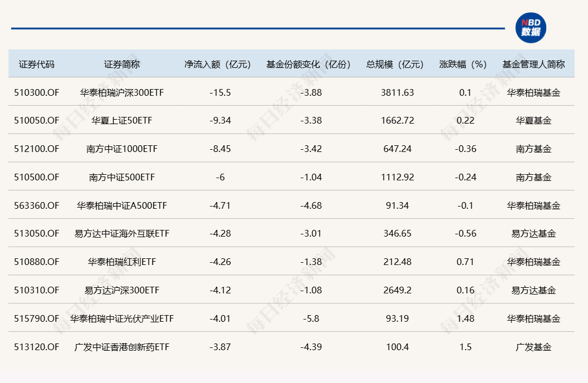
Task: Click total scale value 100.4
Action: [x=398, y=347]
